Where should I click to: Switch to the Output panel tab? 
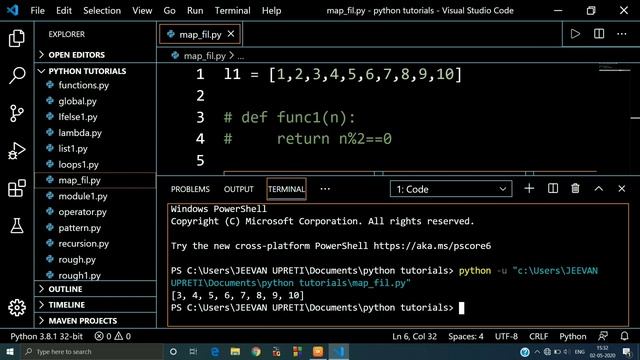[239, 189]
